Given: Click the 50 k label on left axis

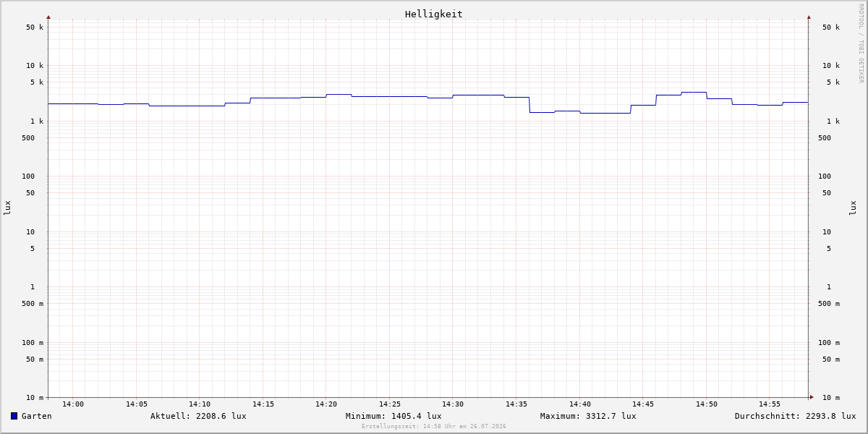Looking at the screenshot, I should click(35, 27).
